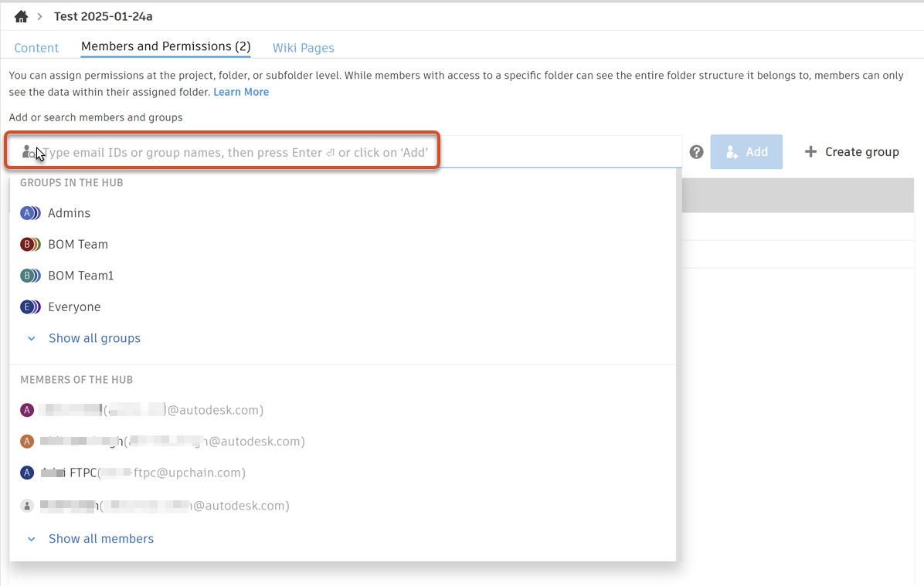
Task: Switch to the Content tab
Action: (36, 47)
